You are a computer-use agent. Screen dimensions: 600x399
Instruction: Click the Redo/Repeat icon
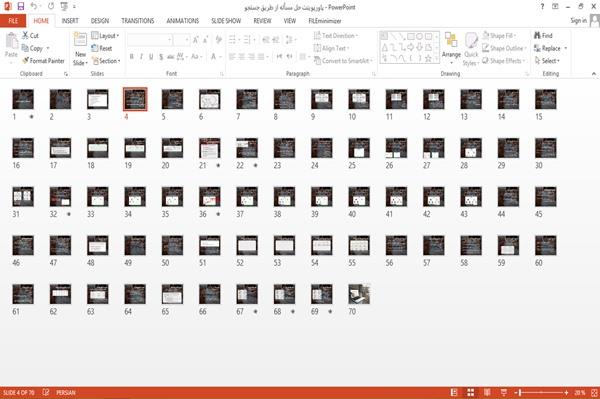pyautogui.click(x=51, y=7)
